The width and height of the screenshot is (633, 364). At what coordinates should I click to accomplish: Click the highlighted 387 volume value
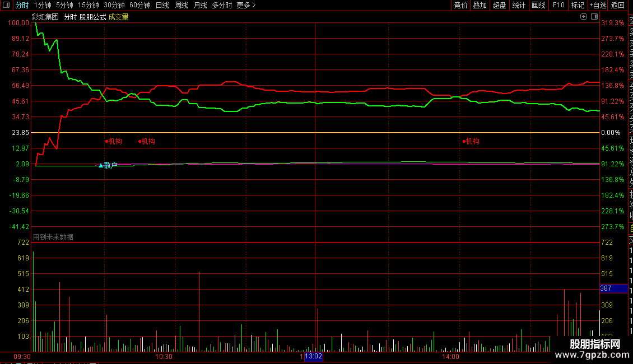[613, 288]
